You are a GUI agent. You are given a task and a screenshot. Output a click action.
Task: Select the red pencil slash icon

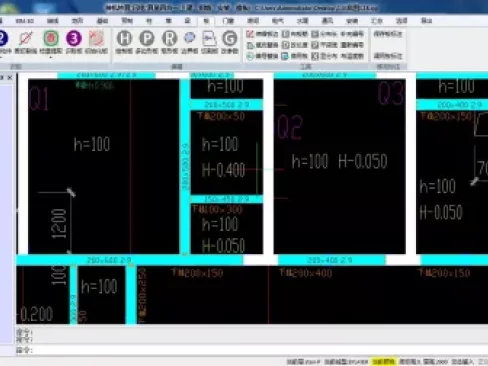coord(26,39)
